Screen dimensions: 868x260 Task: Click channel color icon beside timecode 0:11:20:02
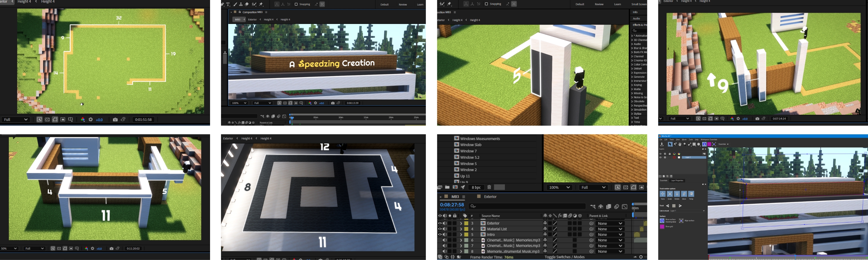86,248
